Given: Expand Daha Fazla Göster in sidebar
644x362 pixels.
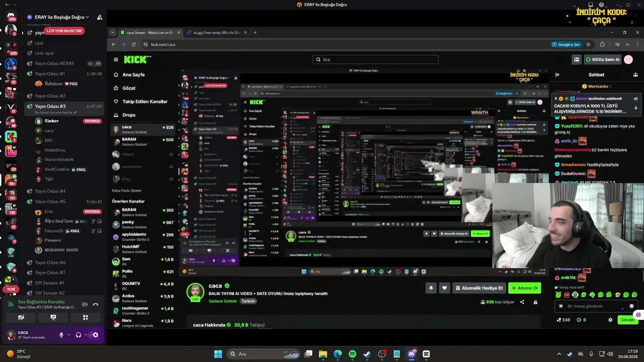Looking at the screenshot, I should (x=127, y=191).
